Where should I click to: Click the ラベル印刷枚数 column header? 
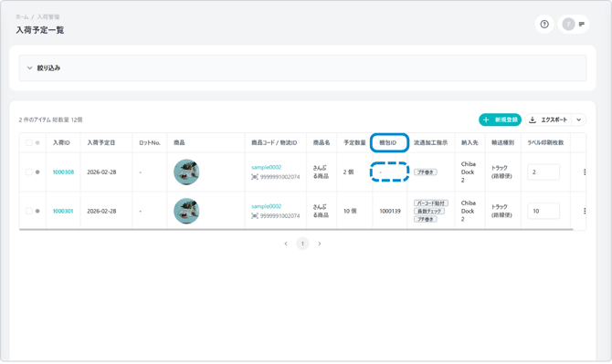click(545, 142)
